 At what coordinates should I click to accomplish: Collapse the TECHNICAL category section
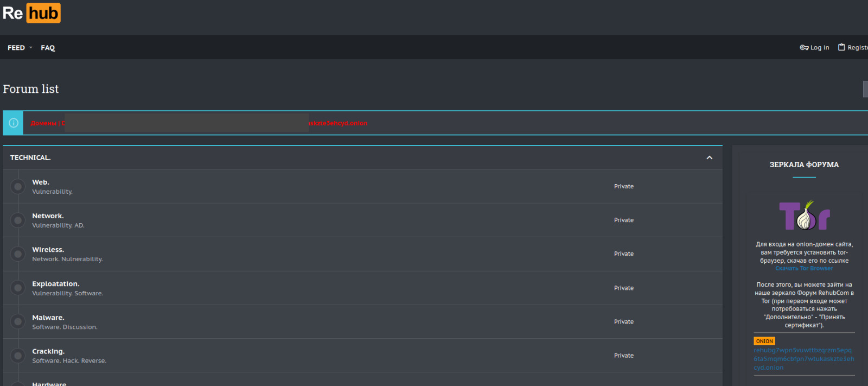coord(709,157)
